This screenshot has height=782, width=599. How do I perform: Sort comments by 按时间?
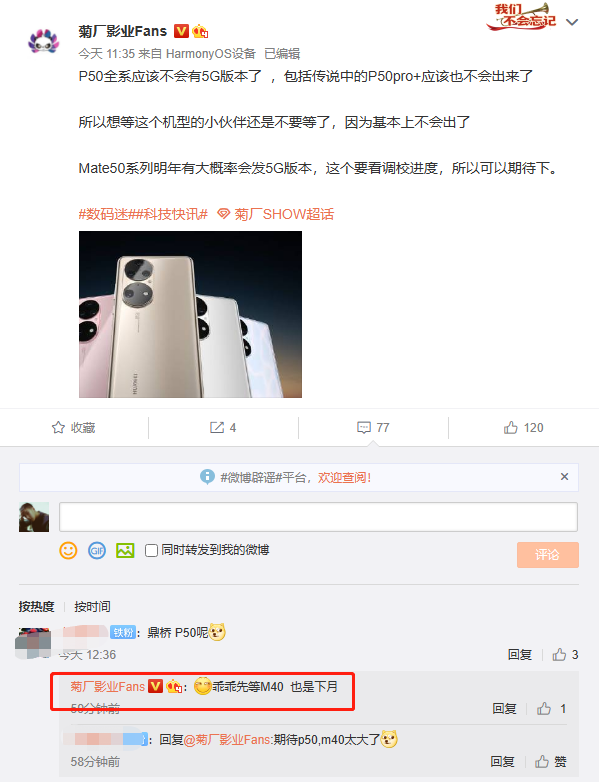[92, 606]
